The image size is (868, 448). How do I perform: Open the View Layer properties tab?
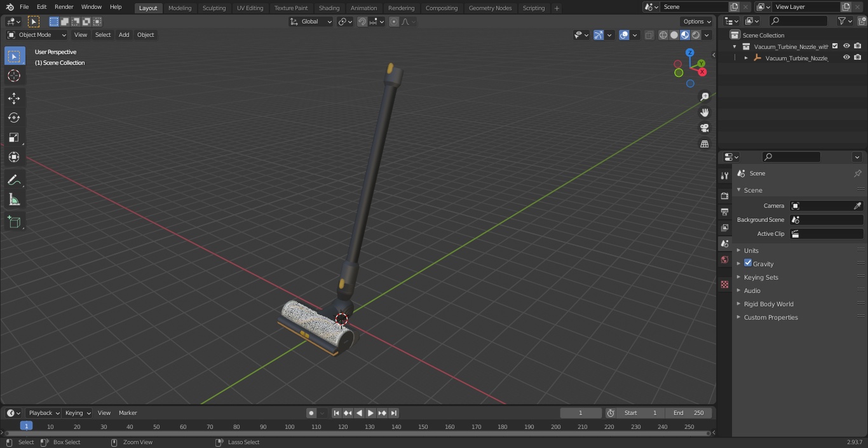pos(724,227)
